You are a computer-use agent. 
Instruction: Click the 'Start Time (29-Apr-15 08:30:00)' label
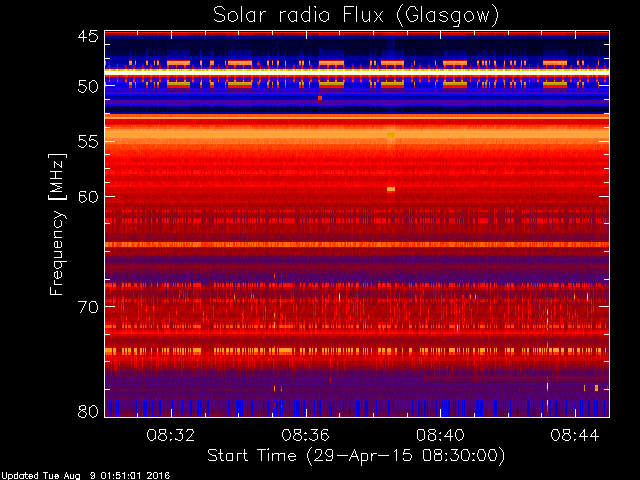coord(356,456)
